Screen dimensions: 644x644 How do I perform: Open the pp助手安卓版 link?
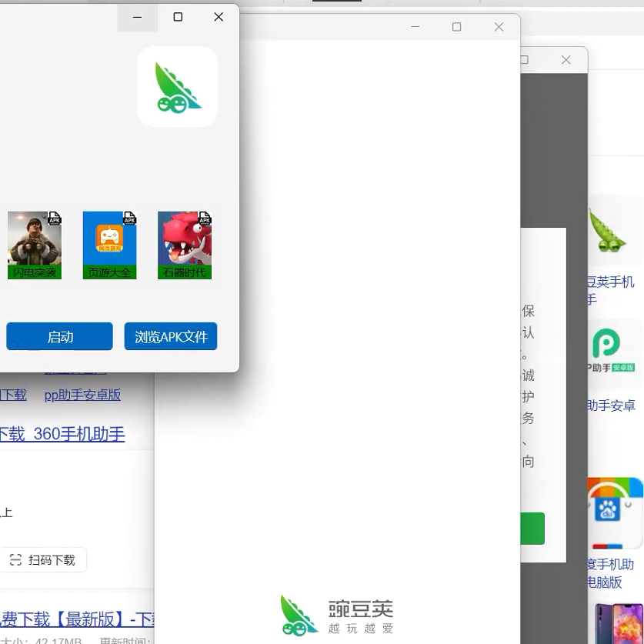[x=82, y=395]
